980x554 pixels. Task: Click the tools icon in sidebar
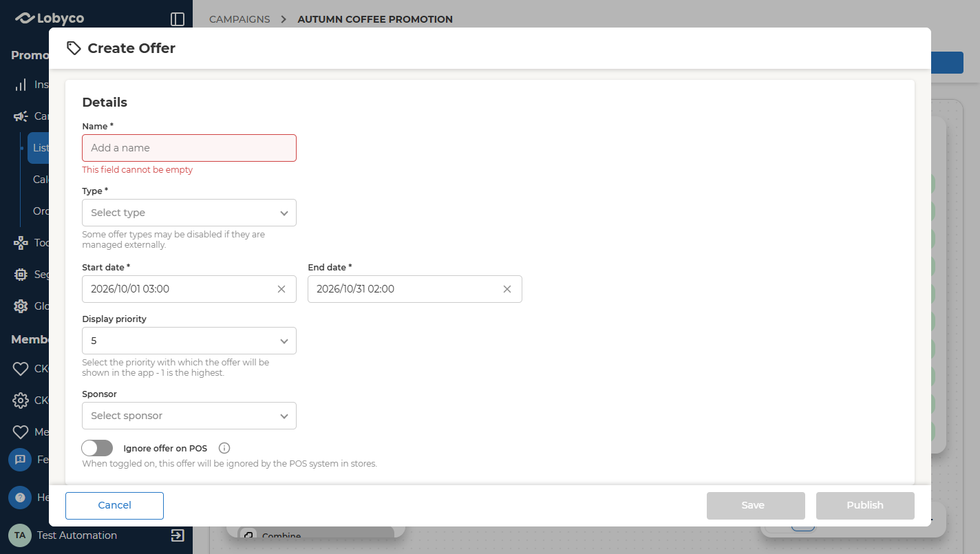click(x=21, y=243)
